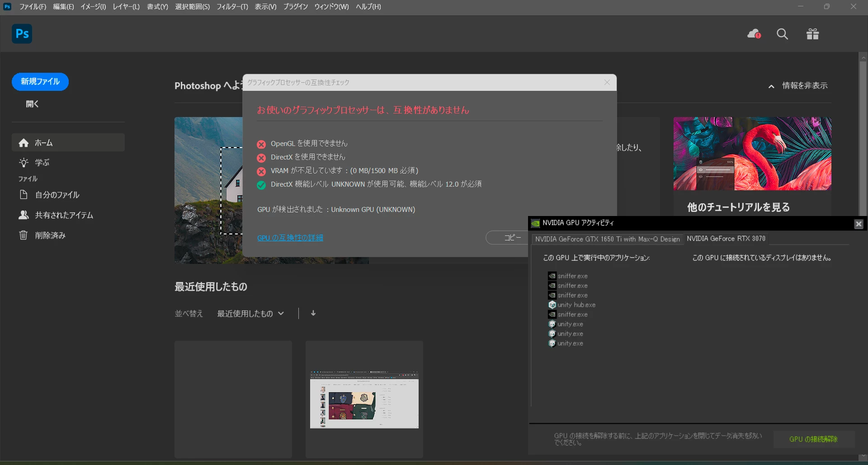The height and width of the screenshot is (465, 868).
Task: Open the 最近使用したもの sort dropdown
Action: click(250, 314)
